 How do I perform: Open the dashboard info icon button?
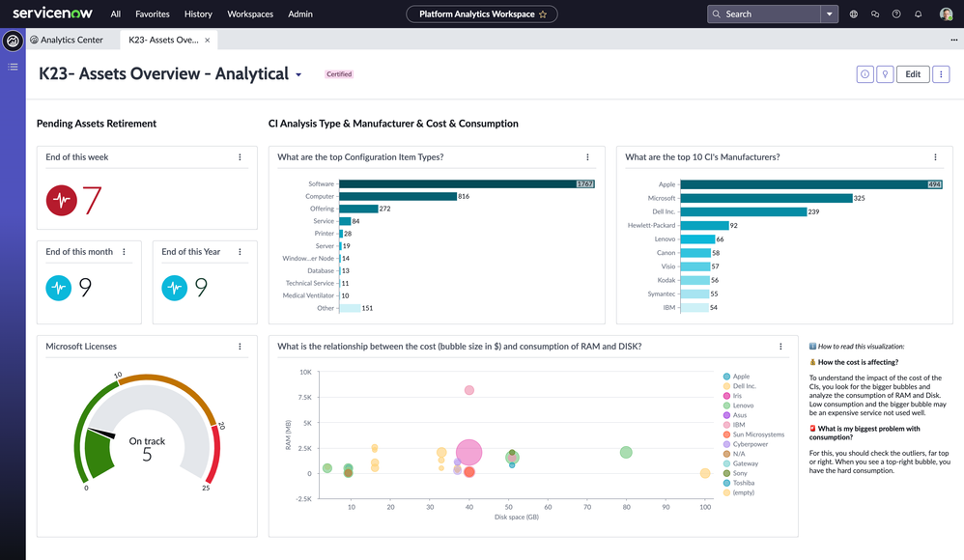(x=865, y=74)
